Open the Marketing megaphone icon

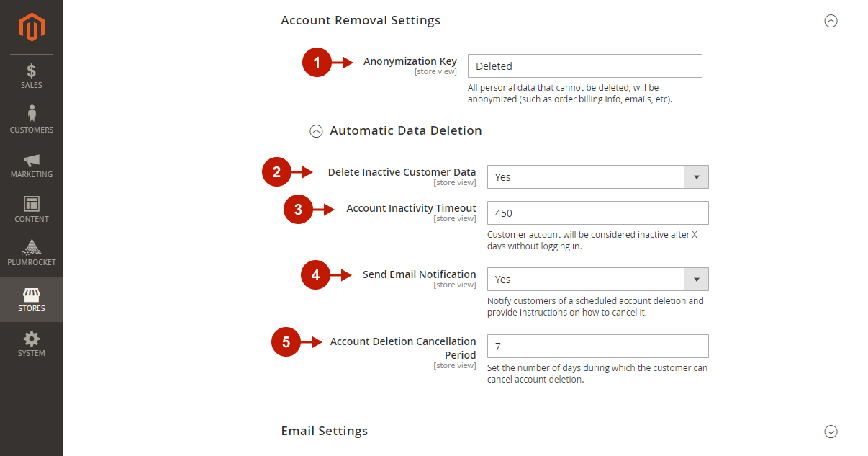point(32,160)
